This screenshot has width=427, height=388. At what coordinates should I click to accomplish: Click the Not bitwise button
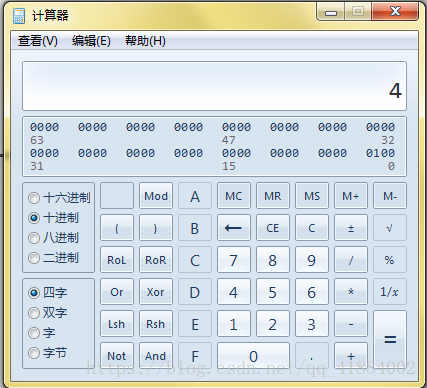tap(117, 356)
